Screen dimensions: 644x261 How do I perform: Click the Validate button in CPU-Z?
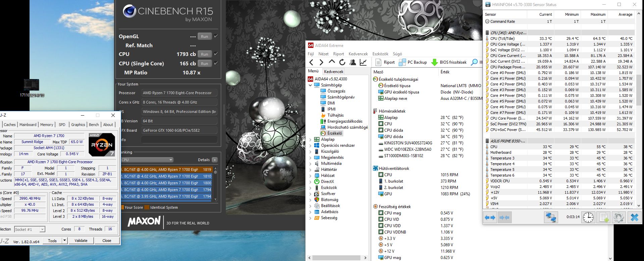click(x=81, y=241)
